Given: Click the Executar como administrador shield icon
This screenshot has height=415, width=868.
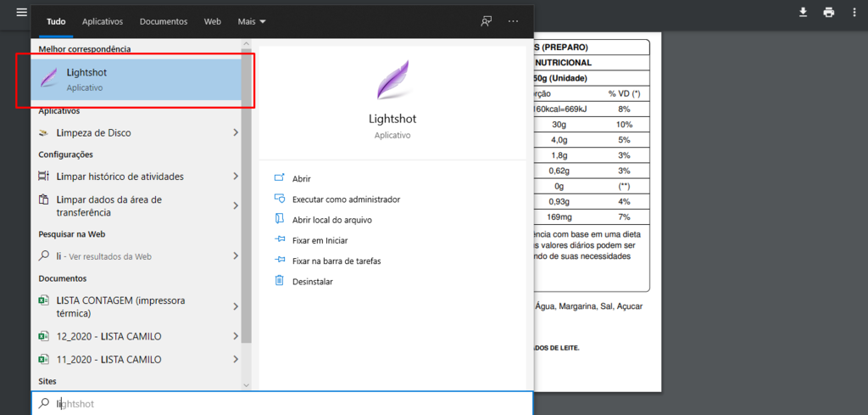Looking at the screenshot, I should point(280,199).
